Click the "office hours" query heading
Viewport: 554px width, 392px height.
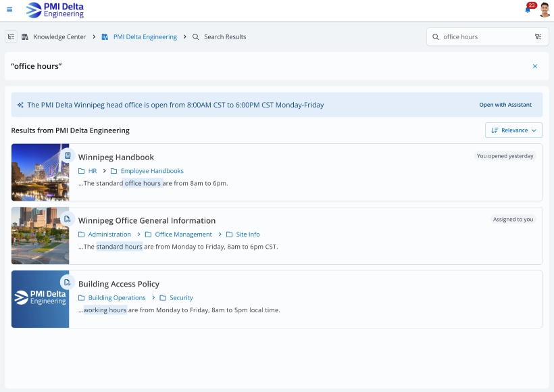36,66
